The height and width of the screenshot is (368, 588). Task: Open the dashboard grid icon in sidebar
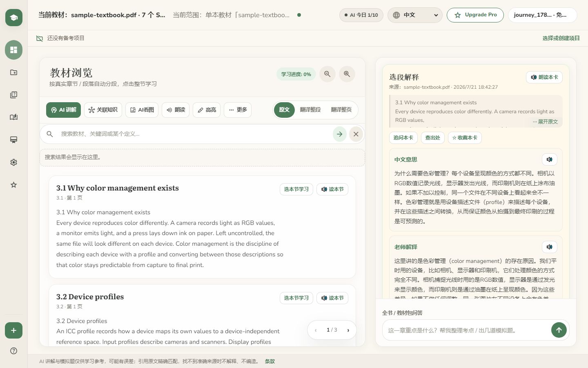tap(14, 50)
